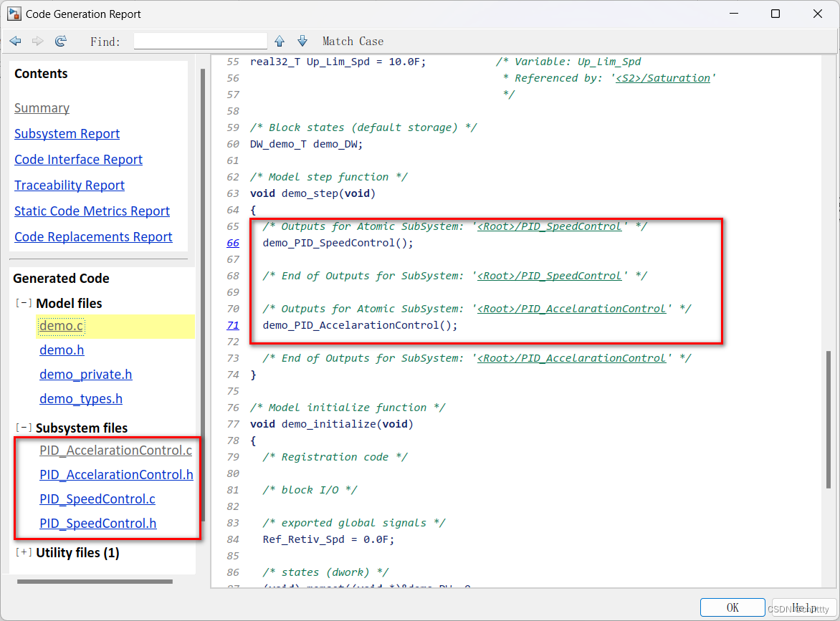
Task: Maximize the Code Generation Report window
Action: point(775,14)
